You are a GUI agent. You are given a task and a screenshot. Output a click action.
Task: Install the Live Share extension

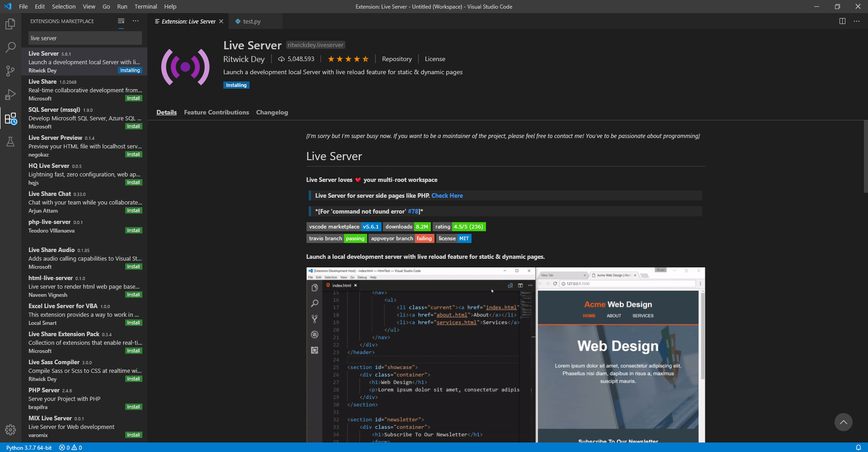[x=134, y=98]
